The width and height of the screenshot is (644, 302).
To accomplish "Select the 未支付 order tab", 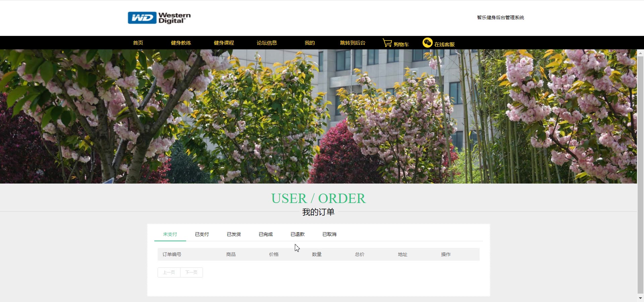I will point(170,234).
